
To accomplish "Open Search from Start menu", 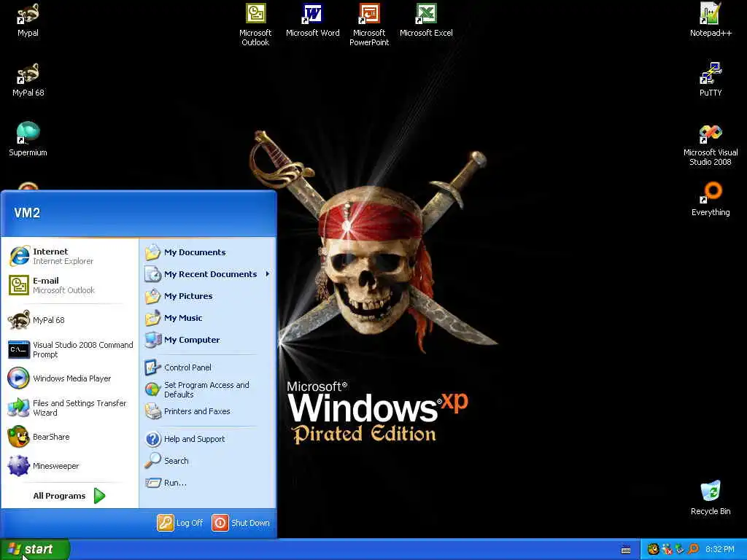I will pyautogui.click(x=208, y=461).
